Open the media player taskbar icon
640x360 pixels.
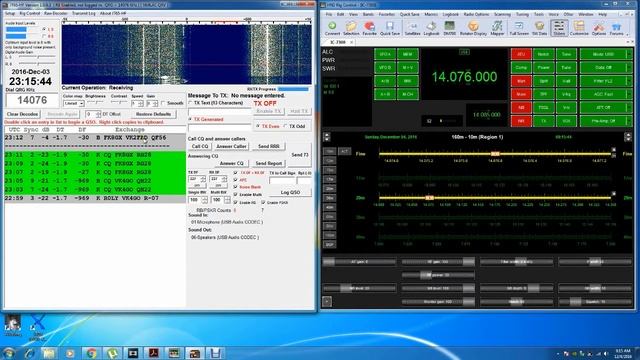click(70, 353)
